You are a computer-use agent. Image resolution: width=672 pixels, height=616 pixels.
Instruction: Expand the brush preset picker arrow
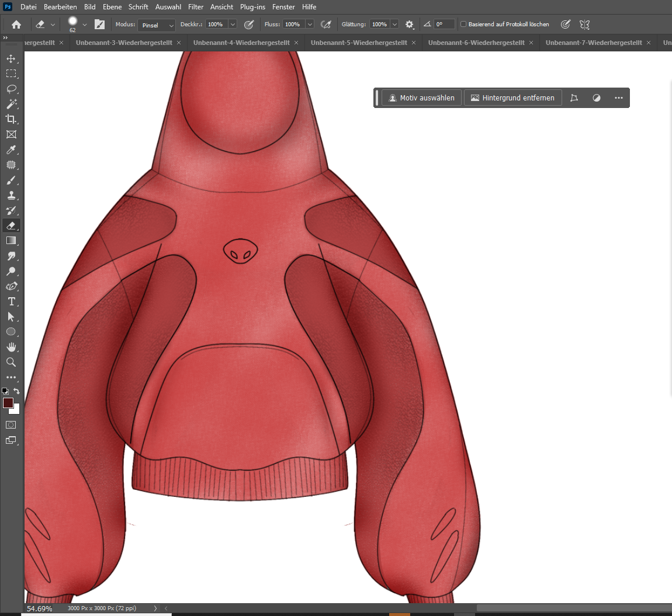pyautogui.click(x=85, y=25)
